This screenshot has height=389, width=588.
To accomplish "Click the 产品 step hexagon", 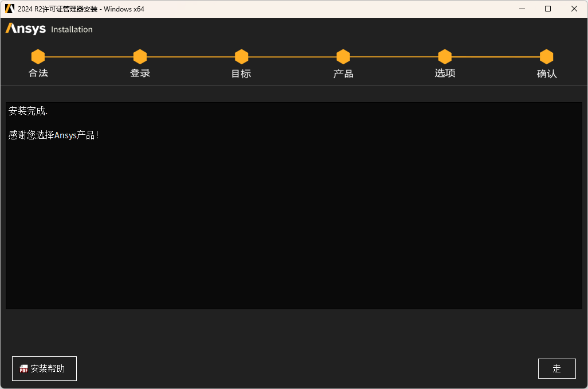I will coord(343,57).
